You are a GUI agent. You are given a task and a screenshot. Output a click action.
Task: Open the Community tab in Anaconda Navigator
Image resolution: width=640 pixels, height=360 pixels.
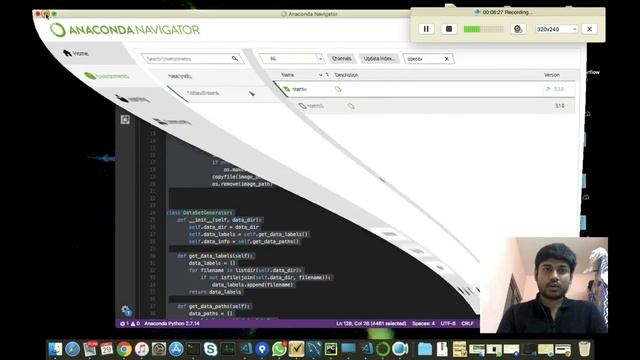point(172,122)
